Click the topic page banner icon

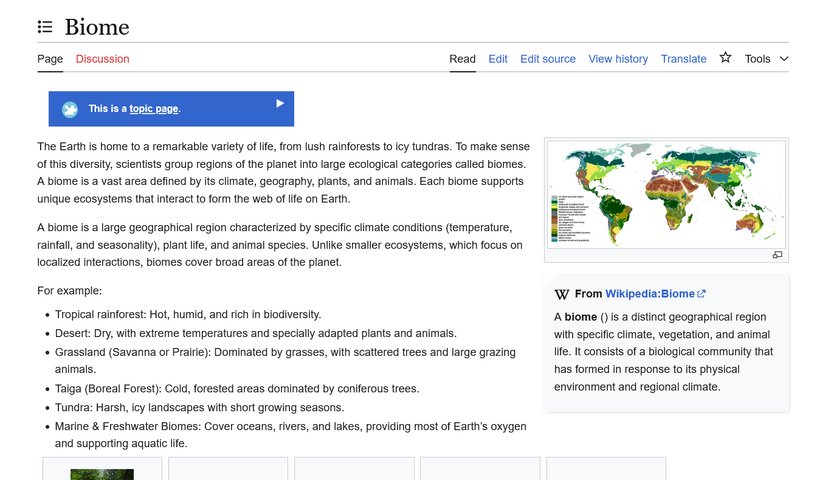click(70, 109)
